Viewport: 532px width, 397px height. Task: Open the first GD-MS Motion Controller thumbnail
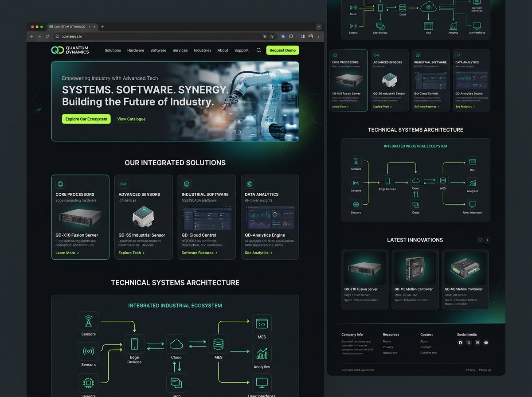pos(415,269)
